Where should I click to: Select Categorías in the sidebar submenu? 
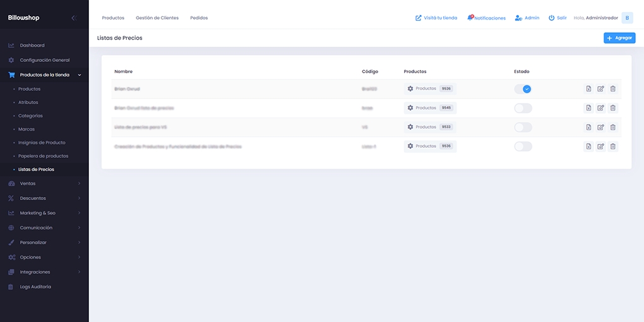pyautogui.click(x=30, y=116)
